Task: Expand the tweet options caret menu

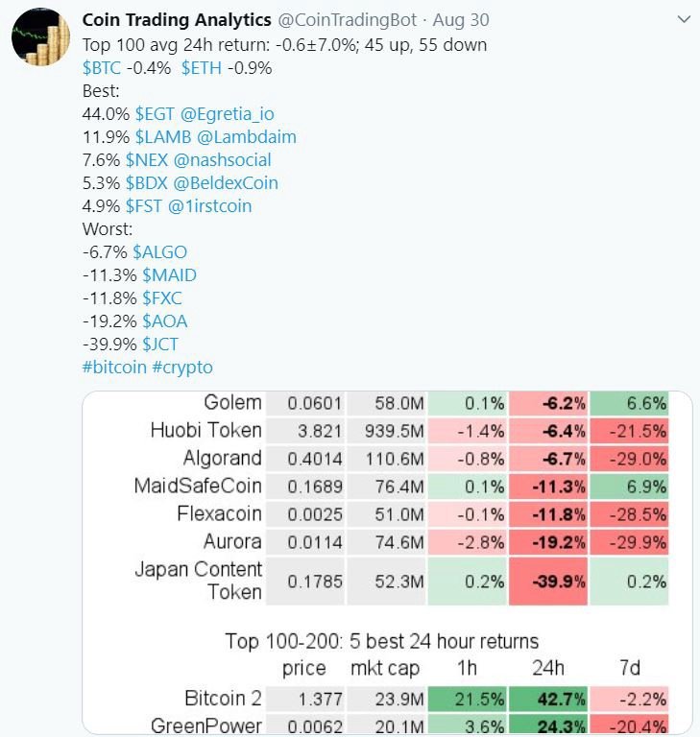Action: (683, 20)
